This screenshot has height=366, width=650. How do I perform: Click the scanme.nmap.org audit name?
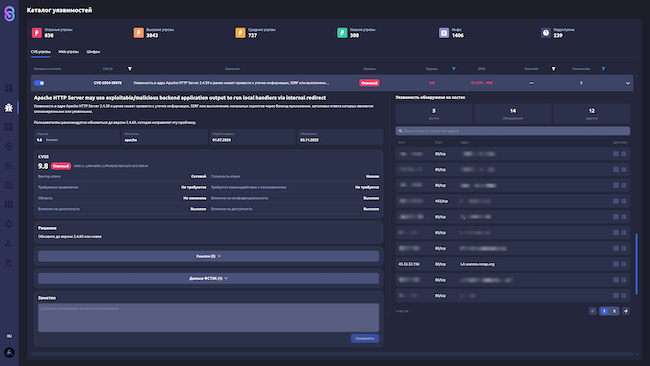(477, 264)
